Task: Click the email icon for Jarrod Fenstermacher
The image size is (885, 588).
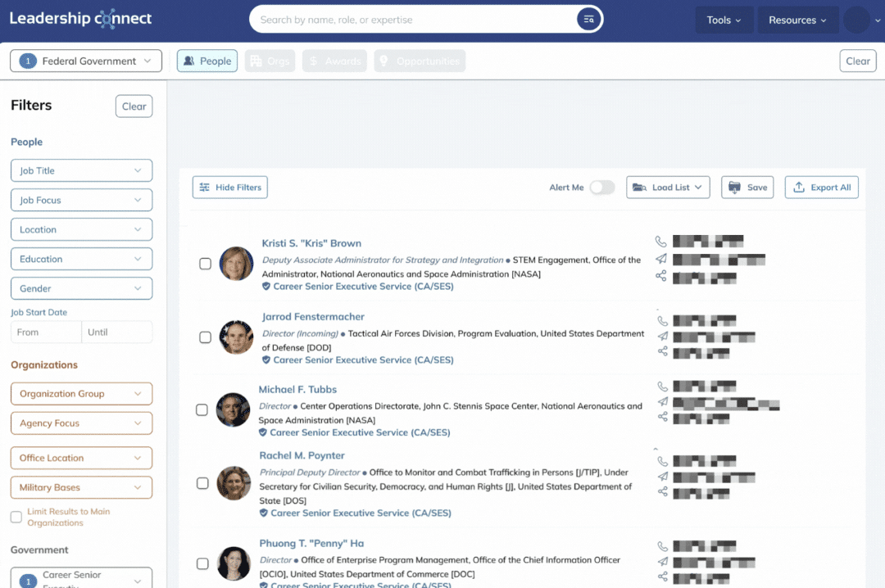Action: coord(663,337)
